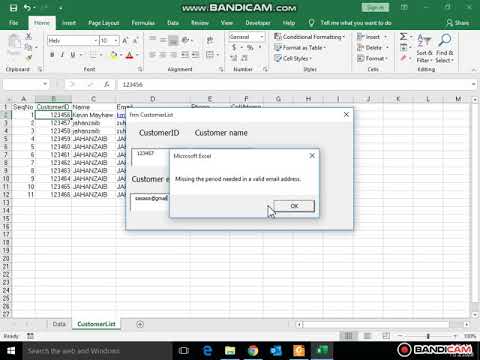Close the frm CustomerList form window
Screen dimensions: 480x360
pyautogui.click(x=346, y=115)
